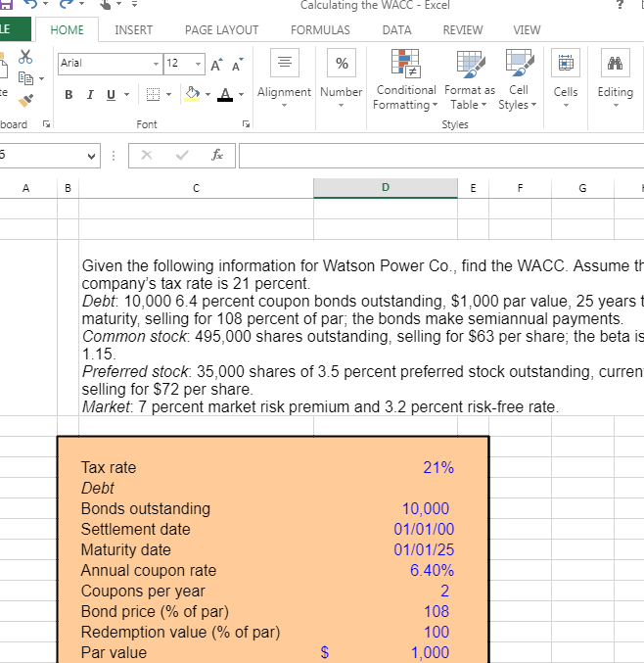This screenshot has height=663, width=644.
Task: Switch to the PAGE LAYOUT tab
Action: [221, 30]
